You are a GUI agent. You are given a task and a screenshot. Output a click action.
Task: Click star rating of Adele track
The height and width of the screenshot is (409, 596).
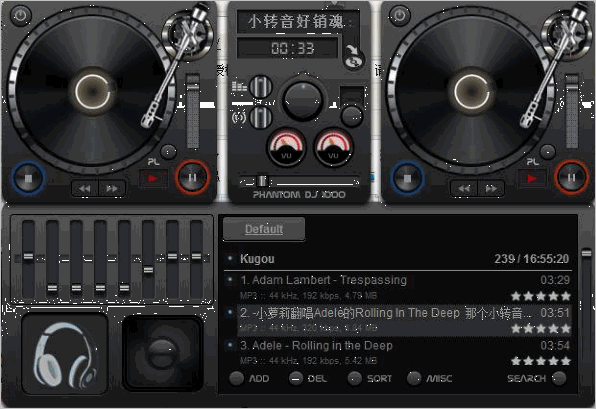(541, 361)
